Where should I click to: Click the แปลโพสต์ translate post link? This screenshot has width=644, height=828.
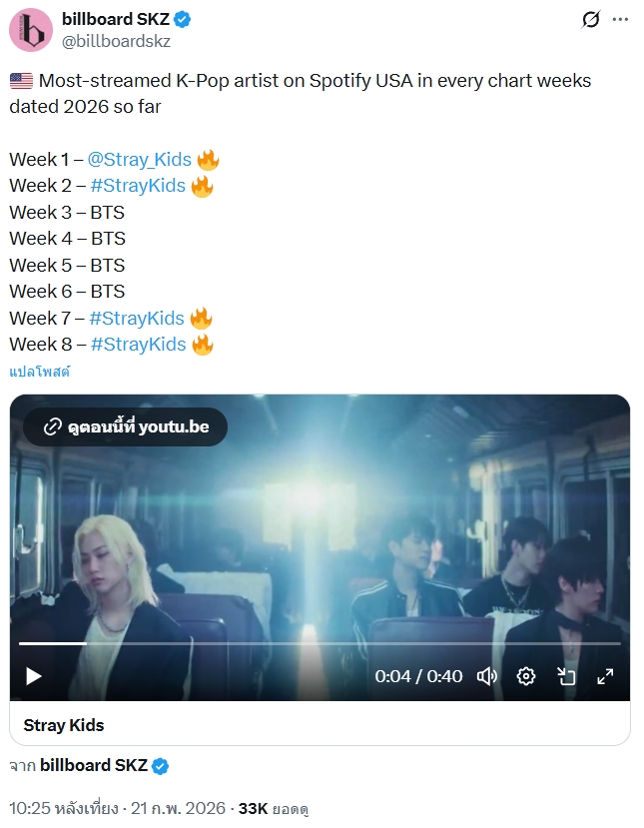[x=40, y=372]
